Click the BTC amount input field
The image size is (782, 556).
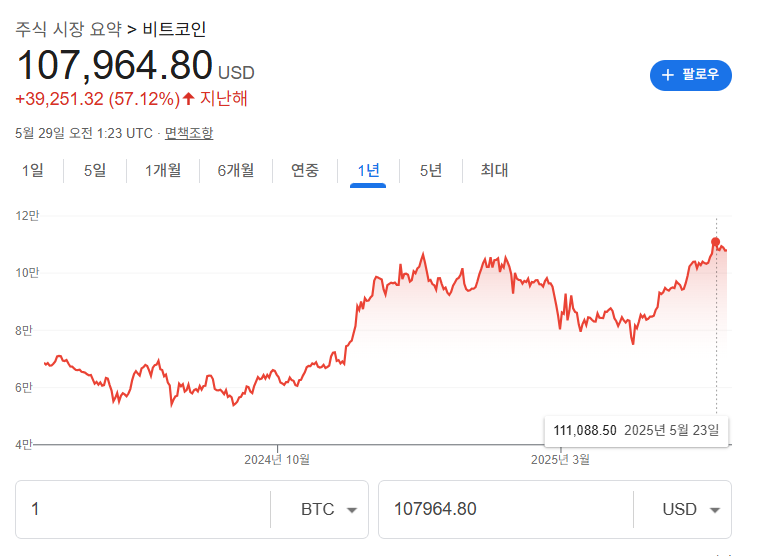144,509
